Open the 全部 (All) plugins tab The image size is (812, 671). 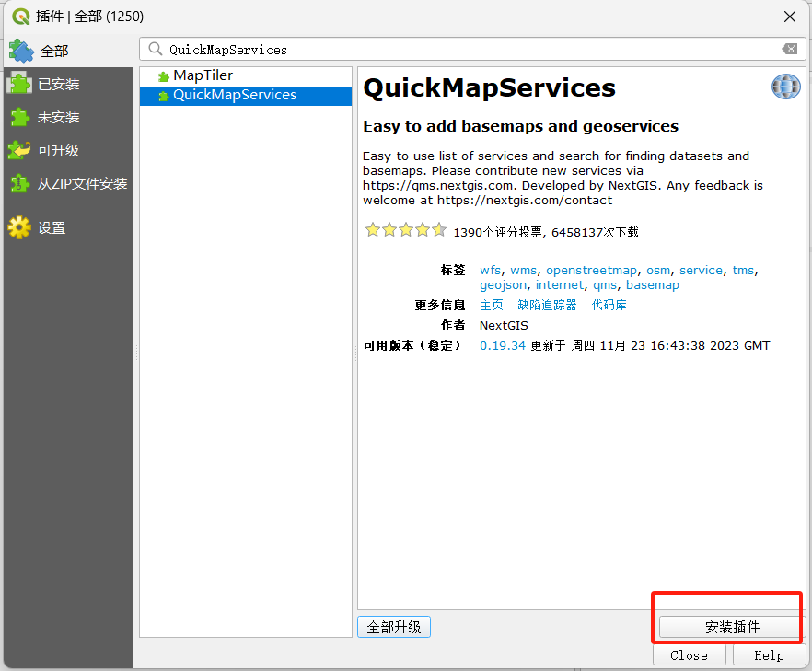pos(68,52)
